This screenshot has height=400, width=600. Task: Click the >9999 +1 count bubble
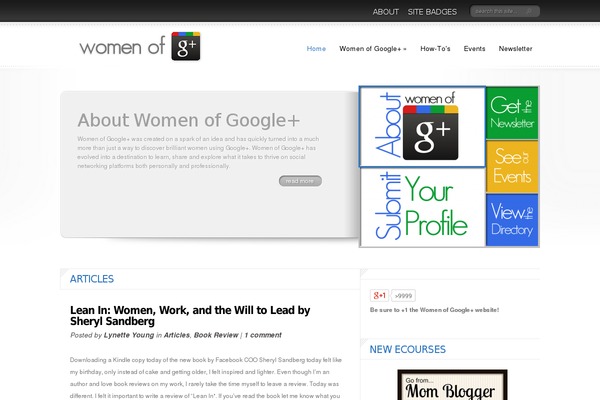pos(403,296)
